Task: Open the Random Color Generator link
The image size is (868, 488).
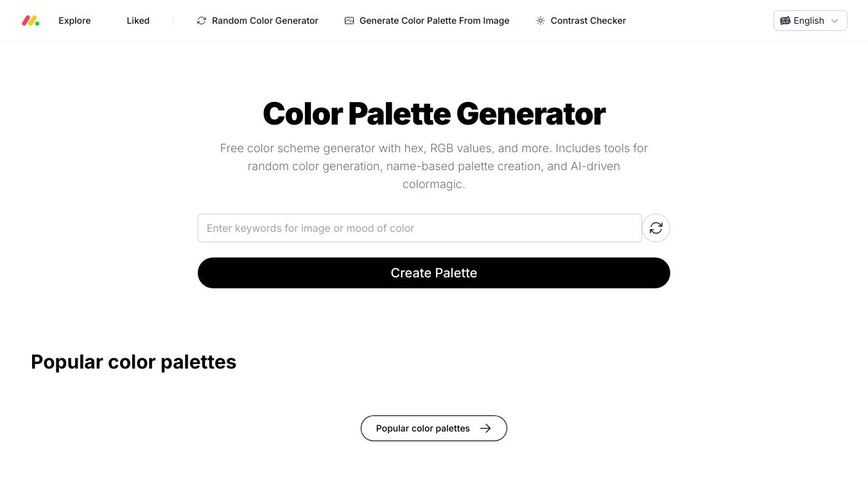Action: click(265, 21)
